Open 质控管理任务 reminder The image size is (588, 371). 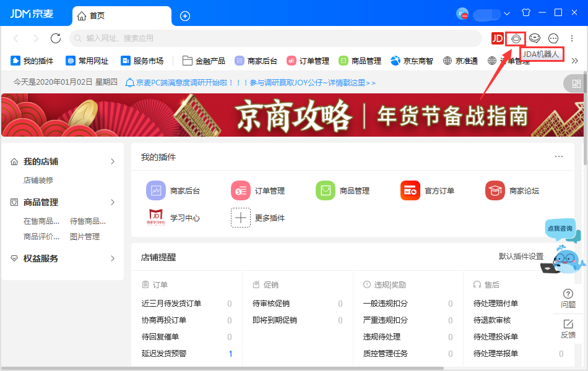pos(386,354)
